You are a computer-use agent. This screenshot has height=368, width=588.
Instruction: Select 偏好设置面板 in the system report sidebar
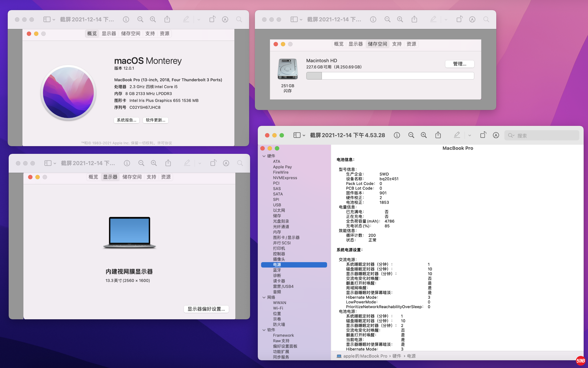pos(285,346)
